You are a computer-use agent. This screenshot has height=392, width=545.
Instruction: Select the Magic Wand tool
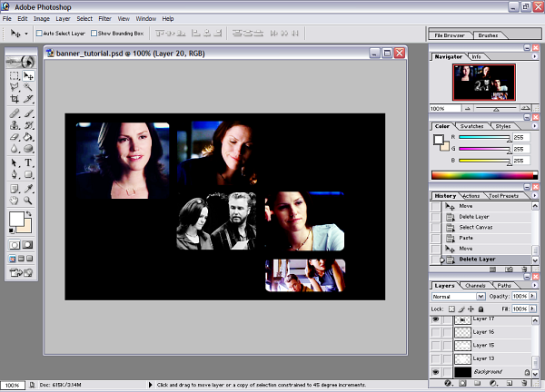(28, 87)
